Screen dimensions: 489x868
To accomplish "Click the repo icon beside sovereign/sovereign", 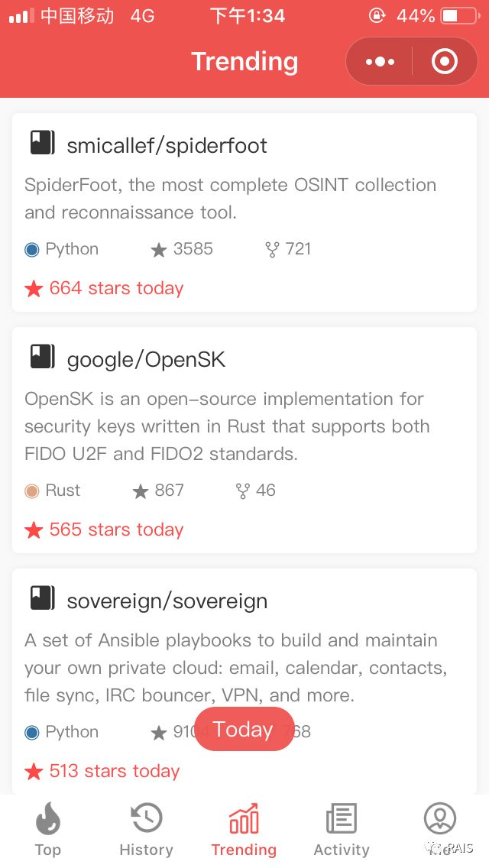I will 42,598.
